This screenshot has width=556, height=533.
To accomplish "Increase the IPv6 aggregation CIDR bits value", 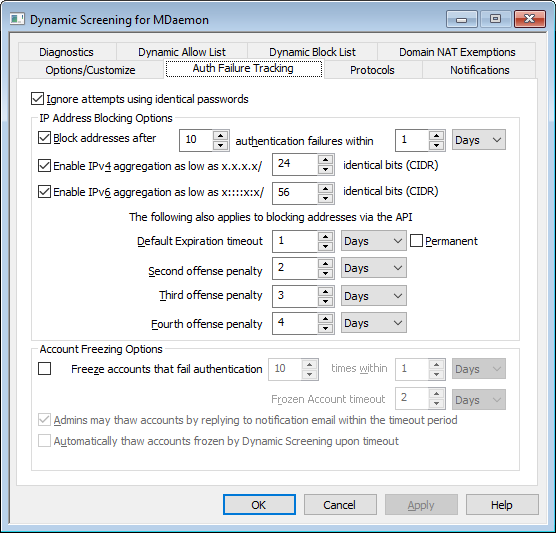I will click(x=325, y=188).
